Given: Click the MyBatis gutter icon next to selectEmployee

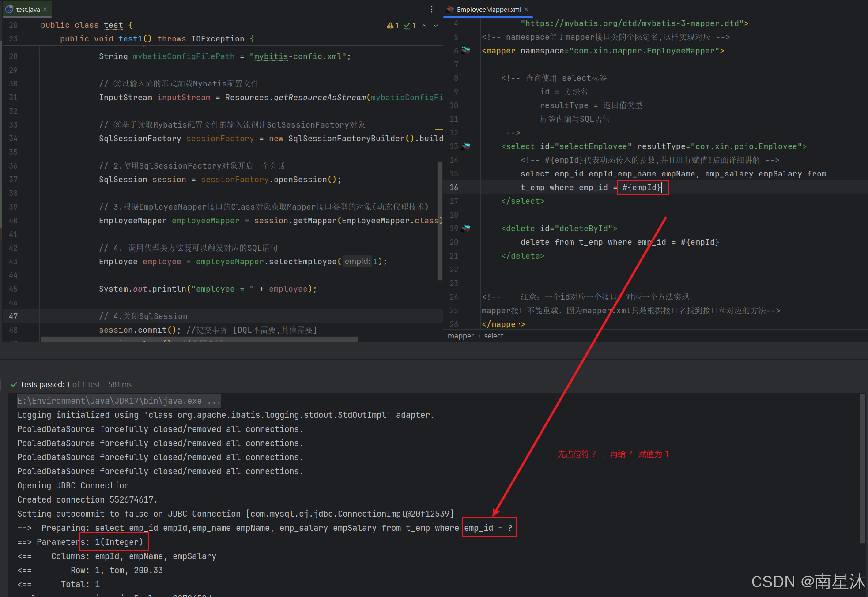Looking at the screenshot, I should point(466,146).
